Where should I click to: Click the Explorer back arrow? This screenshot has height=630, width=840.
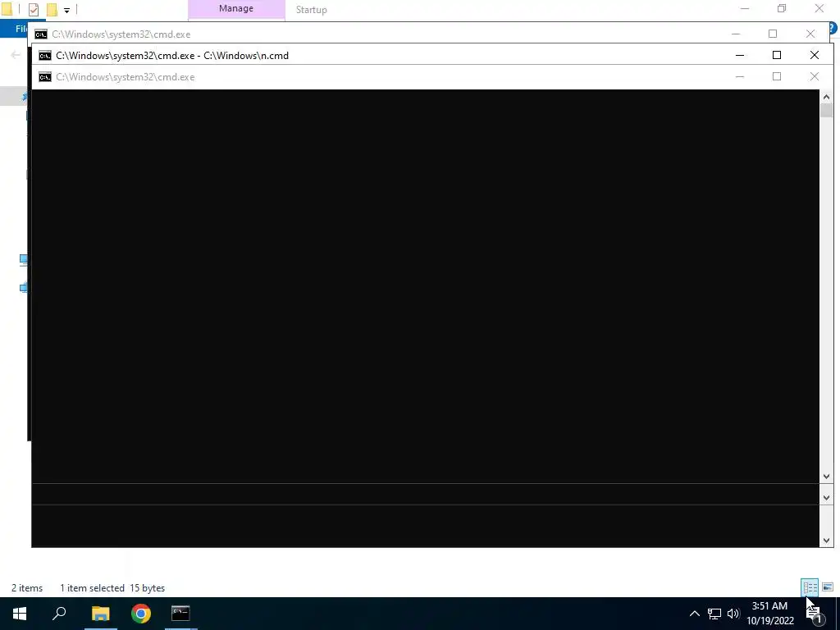click(16, 55)
